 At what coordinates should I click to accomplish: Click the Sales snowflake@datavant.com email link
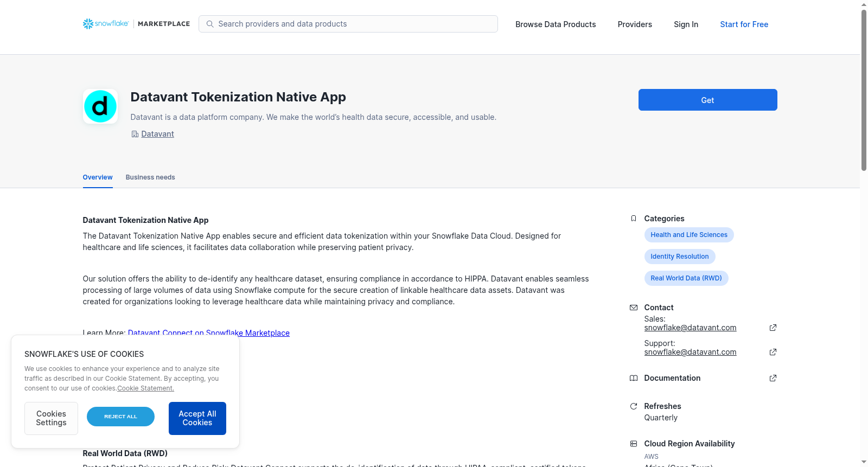tap(690, 328)
